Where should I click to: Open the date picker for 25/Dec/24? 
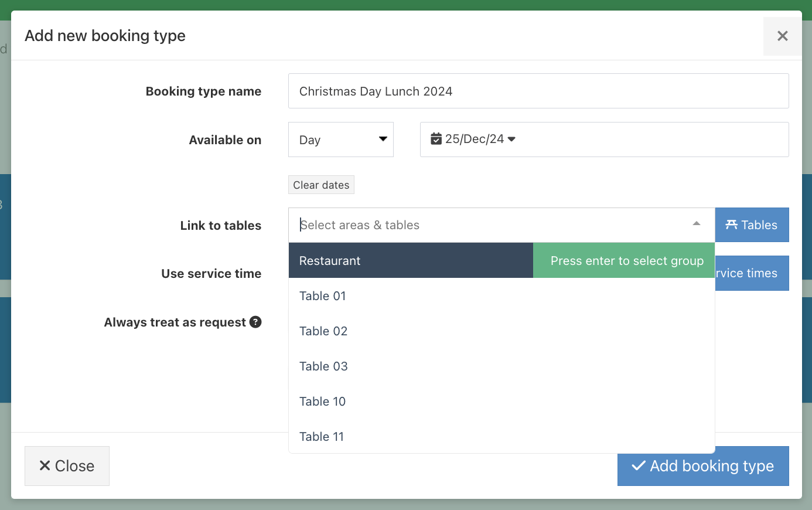472,139
